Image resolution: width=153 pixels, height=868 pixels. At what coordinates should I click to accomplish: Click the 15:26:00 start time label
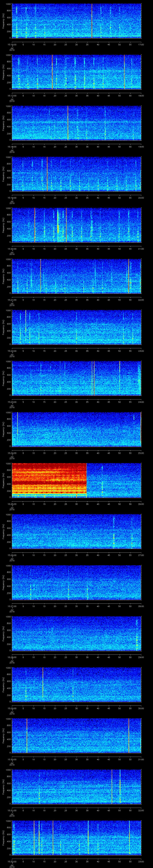coord(12,555)
